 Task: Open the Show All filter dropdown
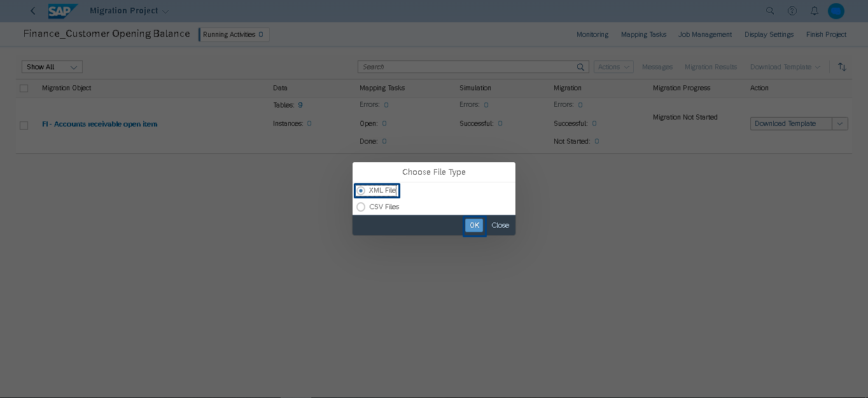click(52, 67)
